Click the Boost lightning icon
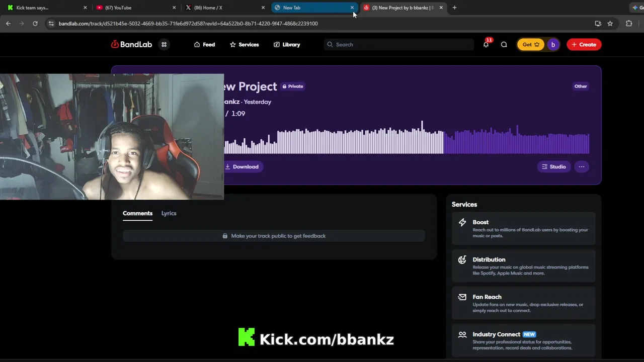 pyautogui.click(x=462, y=222)
